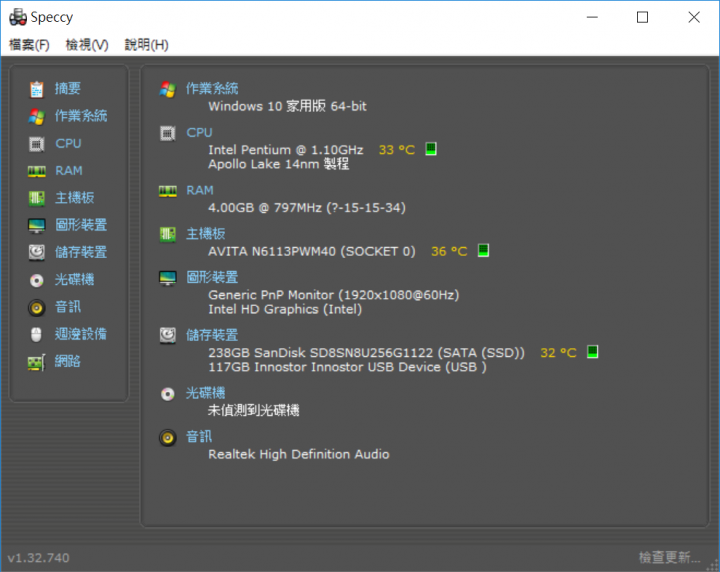Click the Speccy logo icon in title bar
This screenshot has width=720, height=572.
(x=18, y=17)
